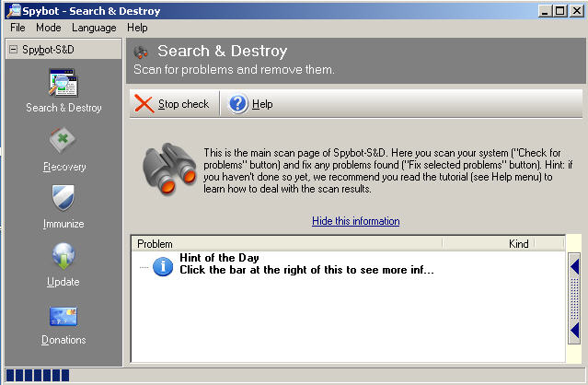588x385 pixels.
Task: Open the Update globe icon
Action: point(63,256)
